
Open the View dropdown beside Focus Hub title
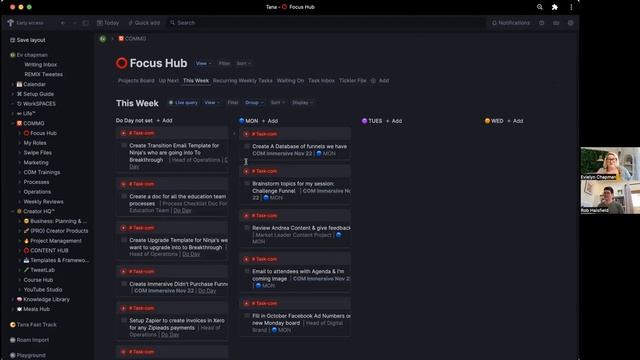tap(203, 64)
